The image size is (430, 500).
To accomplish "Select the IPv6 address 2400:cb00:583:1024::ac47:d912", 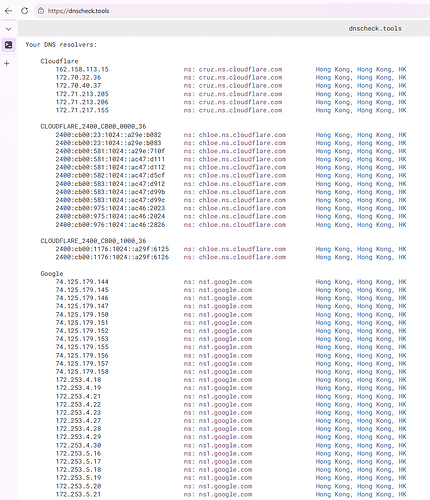I will click(x=110, y=184).
